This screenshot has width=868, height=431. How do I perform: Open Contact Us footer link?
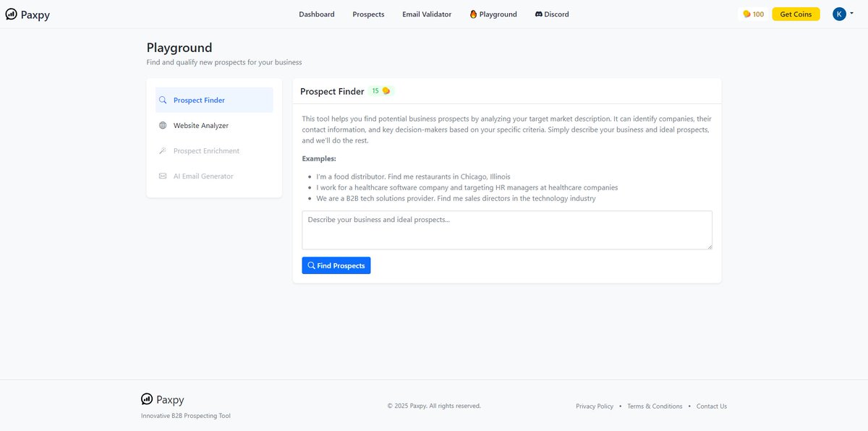tap(712, 406)
